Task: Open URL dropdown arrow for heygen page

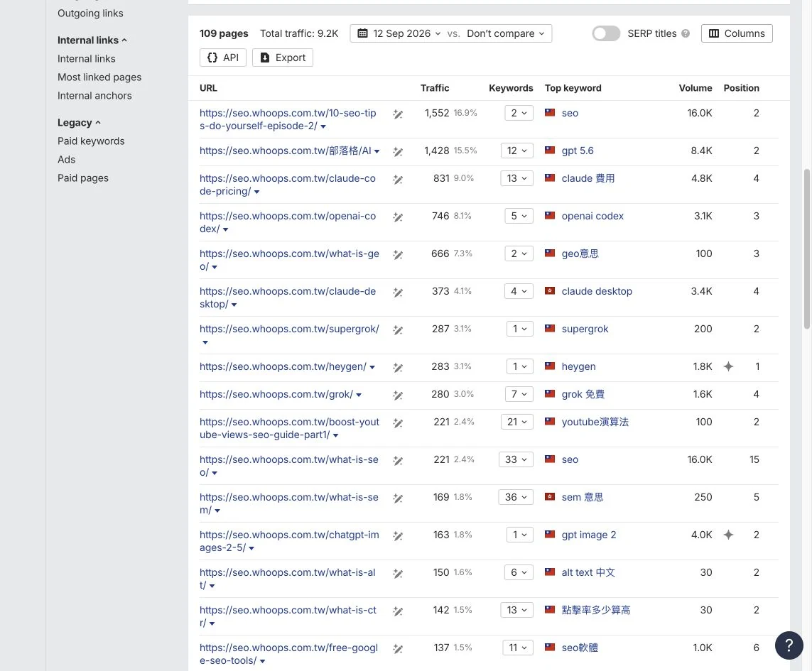Action: (x=372, y=368)
